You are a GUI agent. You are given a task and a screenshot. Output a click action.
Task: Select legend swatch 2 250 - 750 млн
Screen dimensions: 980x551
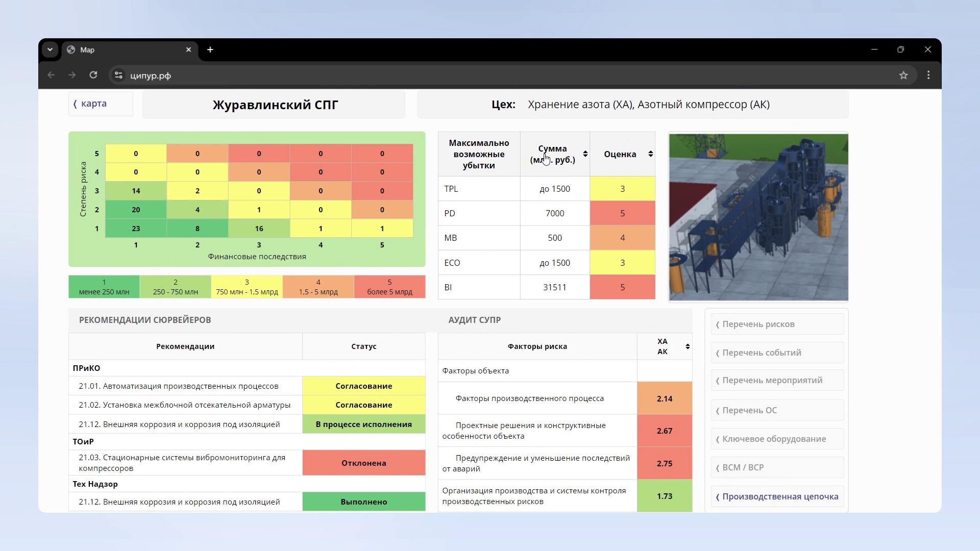[176, 287]
